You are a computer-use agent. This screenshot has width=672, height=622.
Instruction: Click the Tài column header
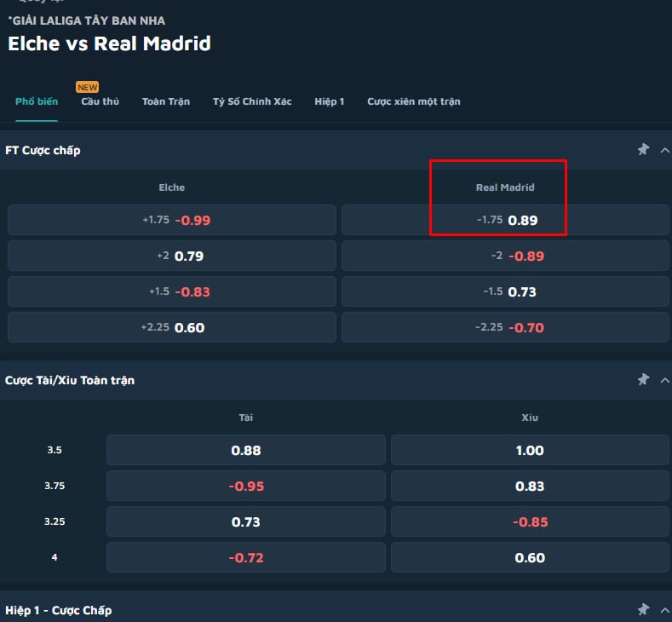point(246,418)
